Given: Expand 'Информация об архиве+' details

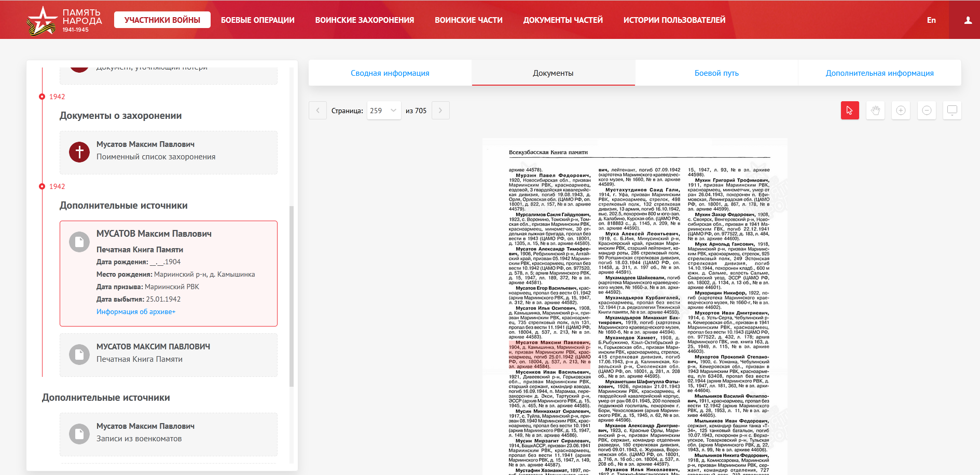Looking at the screenshot, I should point(136,311).
